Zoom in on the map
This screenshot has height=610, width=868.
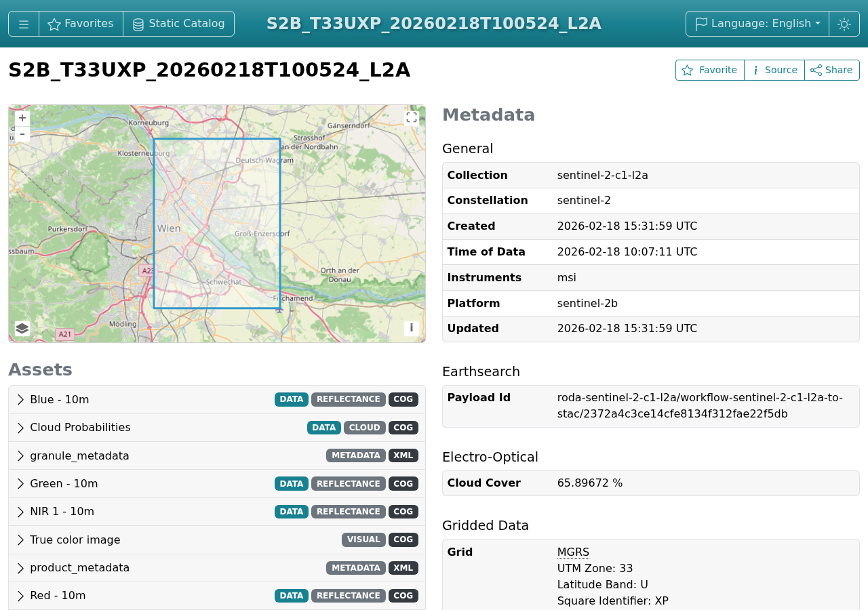(x=22, y=119)
